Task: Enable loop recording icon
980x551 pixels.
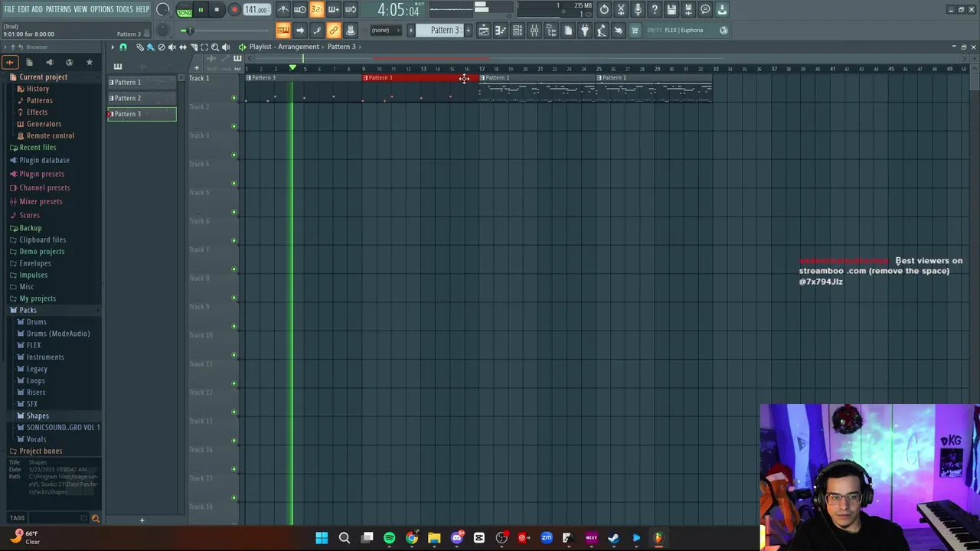Action: click(351, 10)
